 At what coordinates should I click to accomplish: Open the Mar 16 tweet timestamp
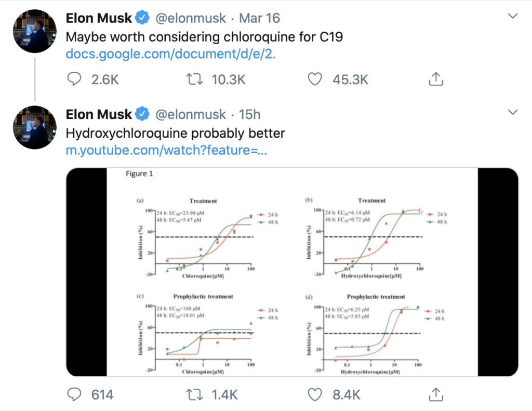coord(260,18)
